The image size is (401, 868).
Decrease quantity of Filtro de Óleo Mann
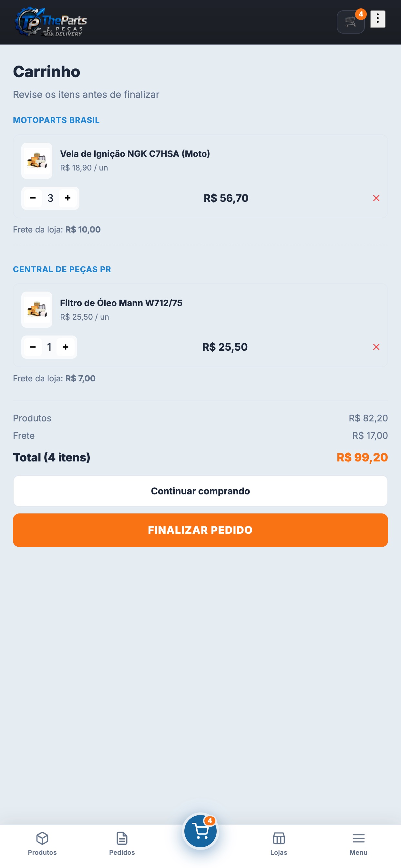(33, 347)
